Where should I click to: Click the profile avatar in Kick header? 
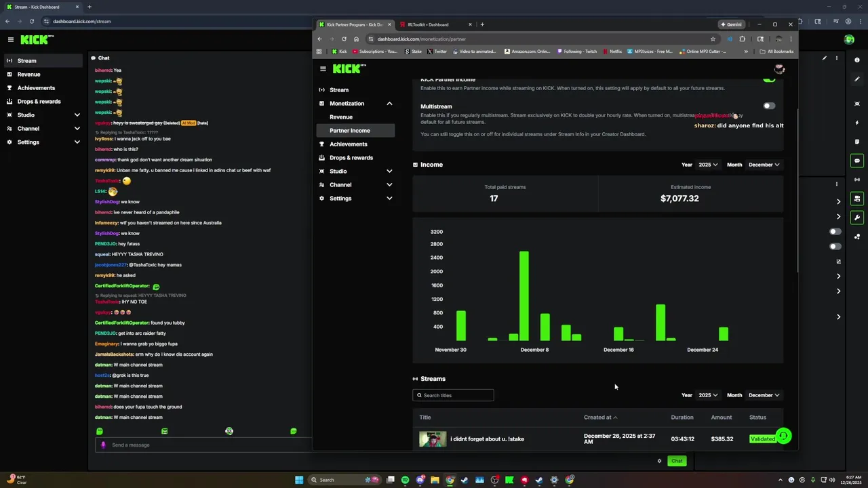[779, 68]
